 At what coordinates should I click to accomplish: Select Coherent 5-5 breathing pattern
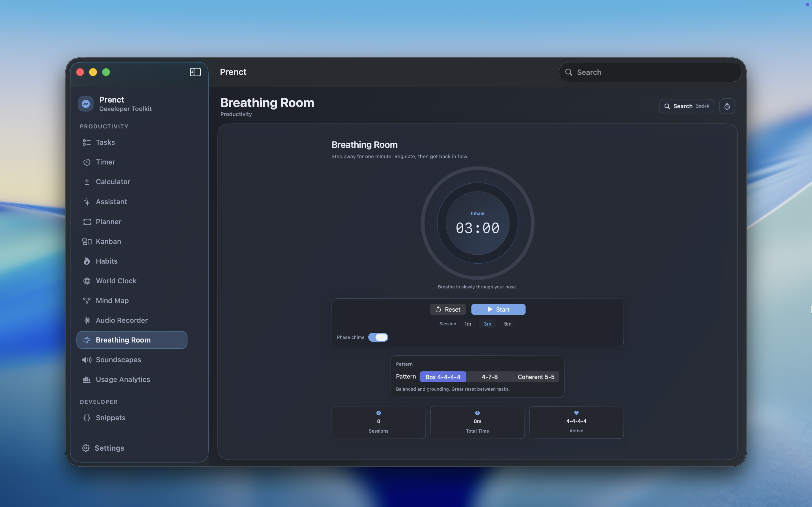tap(535, 377)
